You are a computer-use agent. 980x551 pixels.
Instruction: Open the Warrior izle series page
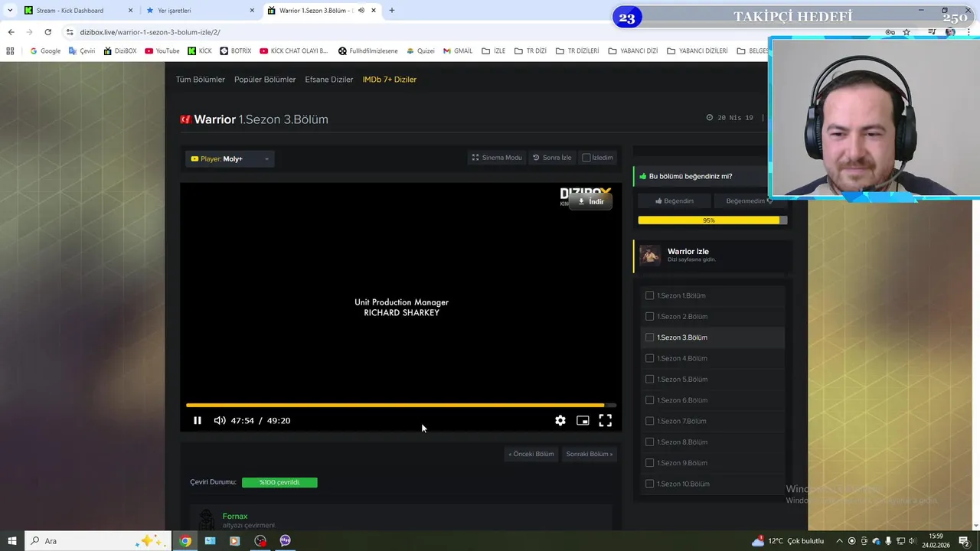tap(688, 251)
